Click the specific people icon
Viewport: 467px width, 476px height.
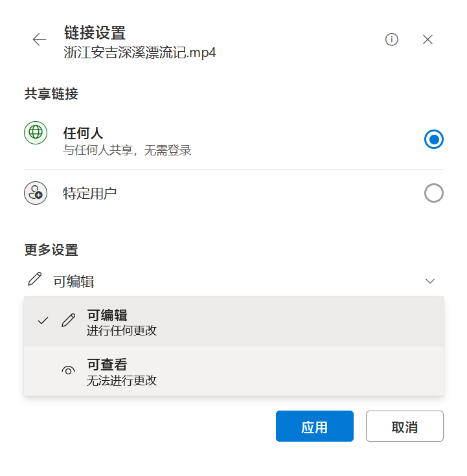click(x=36, y=193)
